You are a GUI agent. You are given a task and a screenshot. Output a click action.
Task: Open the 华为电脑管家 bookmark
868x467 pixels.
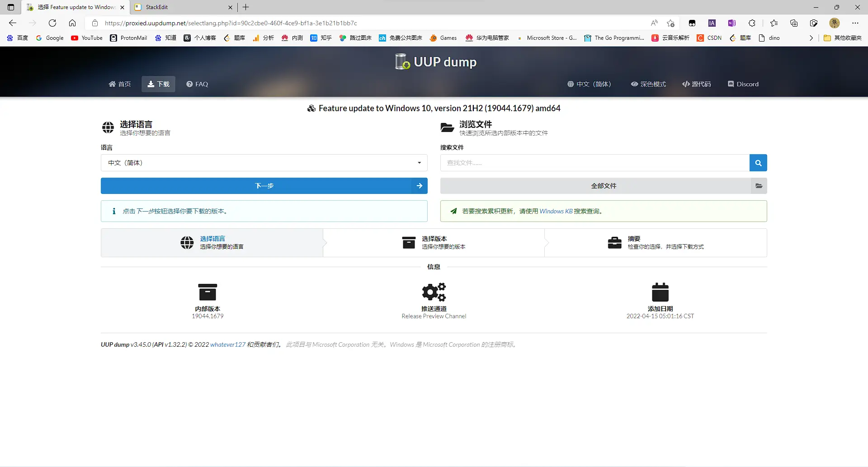(x=487, y=38)
